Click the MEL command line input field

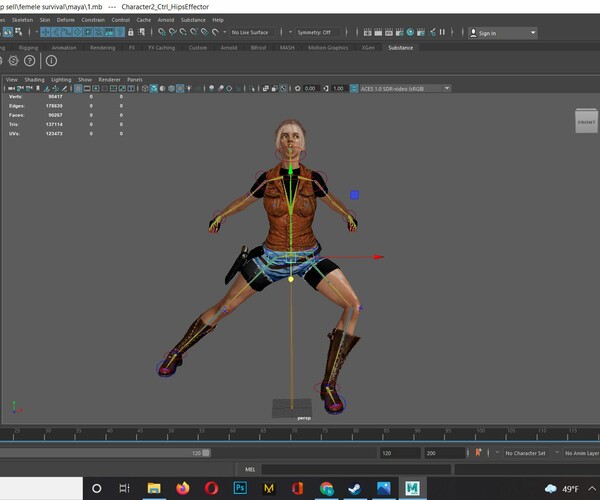point(356,469)
